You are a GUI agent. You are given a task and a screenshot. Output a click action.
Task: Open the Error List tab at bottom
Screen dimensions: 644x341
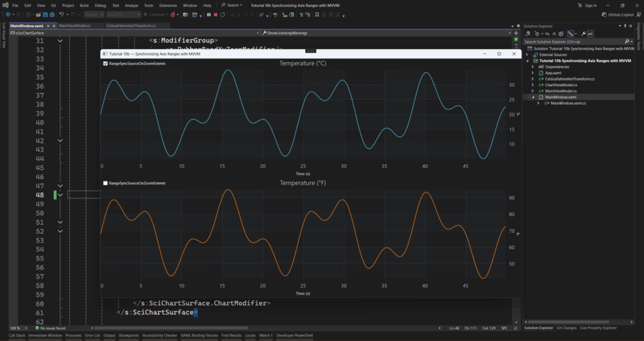[92, 335]
